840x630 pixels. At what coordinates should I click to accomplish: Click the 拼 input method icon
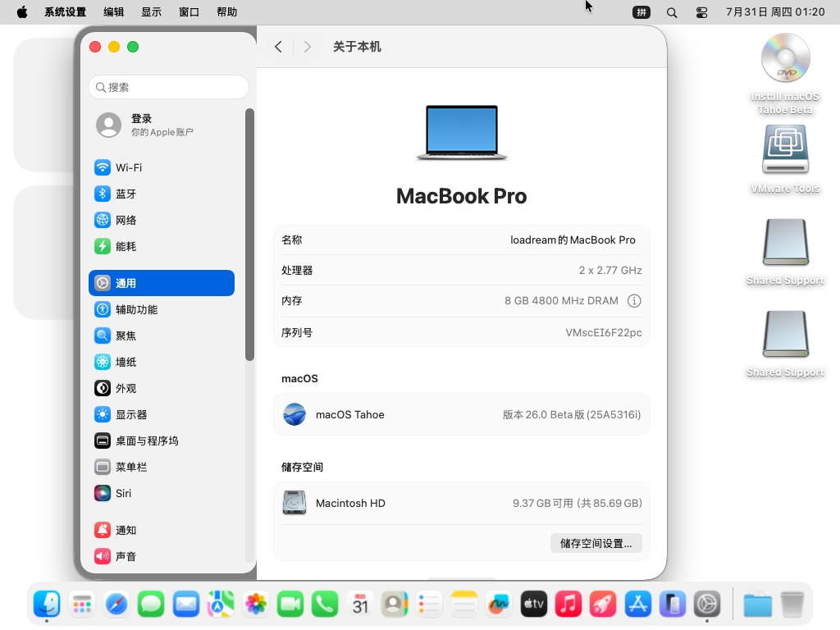(641, 12)
